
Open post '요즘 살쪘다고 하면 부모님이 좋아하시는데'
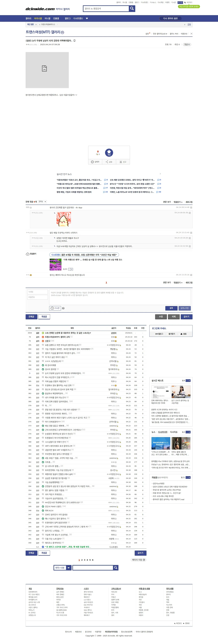point(62,345)
